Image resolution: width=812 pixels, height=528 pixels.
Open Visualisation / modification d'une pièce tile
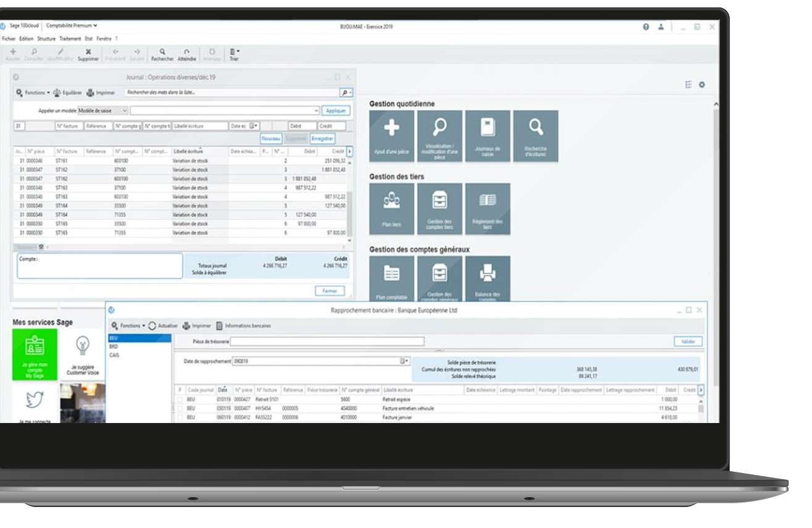point(440,136)
